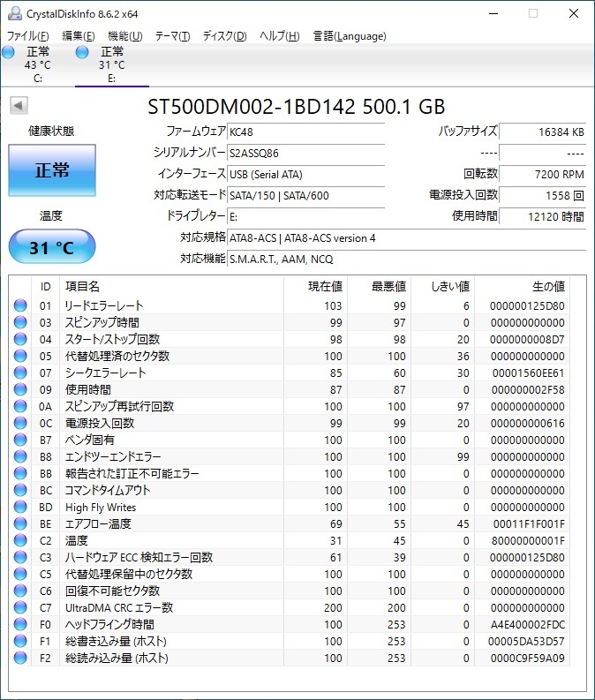Click status orb for F2 総読み込み量 (ホスト)
The height and width of the screenshot is (700, 595).
[20, 658]
